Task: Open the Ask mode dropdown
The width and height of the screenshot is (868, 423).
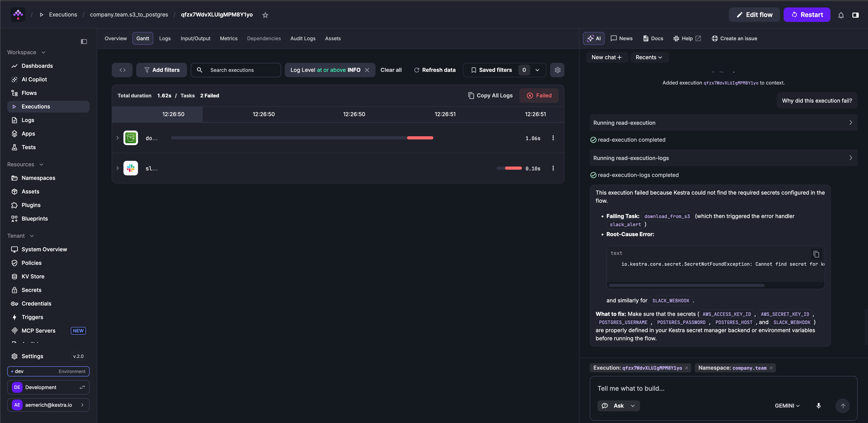Action: [619, 405]
